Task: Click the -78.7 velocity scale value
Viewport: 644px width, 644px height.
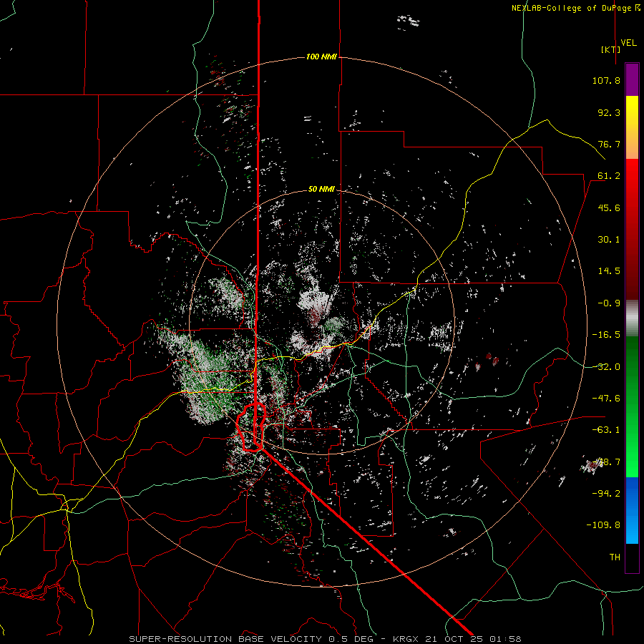Action: point(606,462)
